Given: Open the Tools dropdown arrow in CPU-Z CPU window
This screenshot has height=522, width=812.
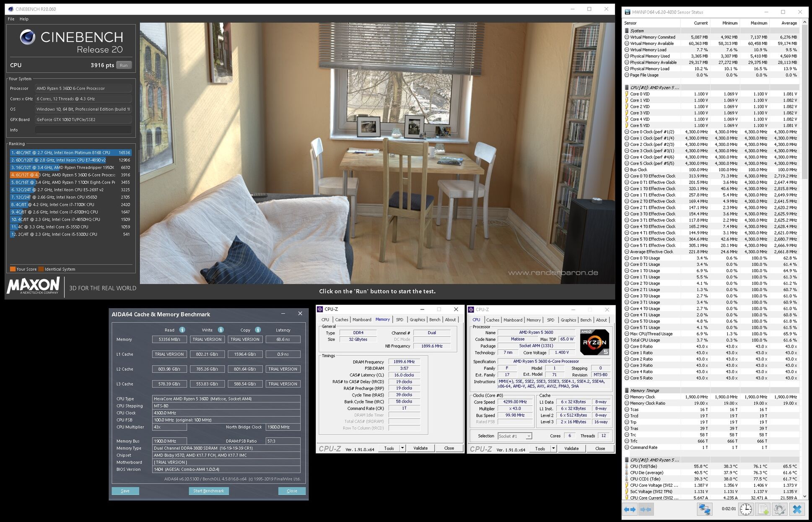Looking at the screenshot, I should point(553,449).
